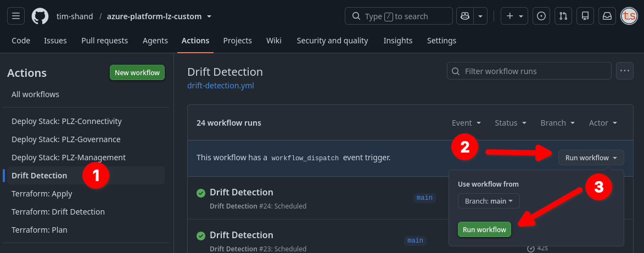
Task: Click the Filter workflow runs field
Action: [x=529, y=71]
